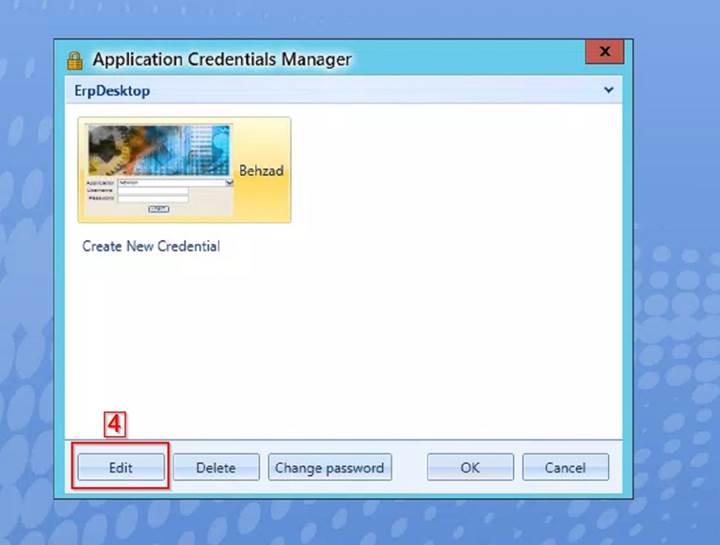Click the red number 4 step marker
Viewport: 720px width, 545px height.
click(x=115, y=424)
